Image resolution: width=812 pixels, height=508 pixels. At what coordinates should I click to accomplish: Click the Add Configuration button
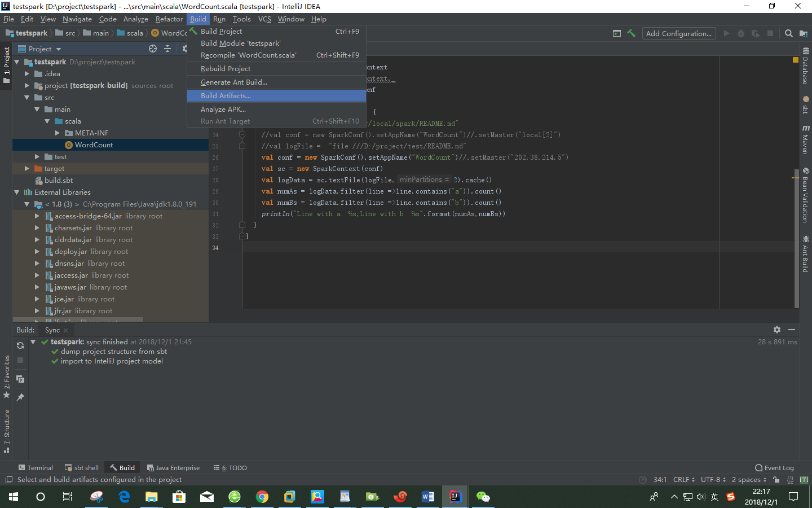[678, 33]
